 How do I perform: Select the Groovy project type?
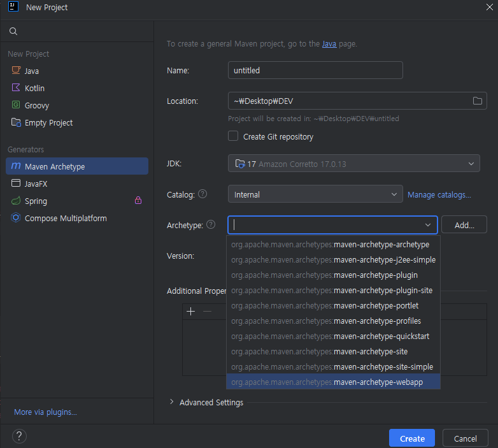click(x=77, y=105)
